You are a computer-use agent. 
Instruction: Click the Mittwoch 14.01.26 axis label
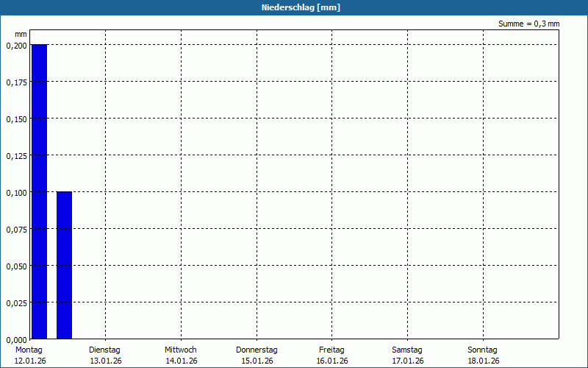181,355
